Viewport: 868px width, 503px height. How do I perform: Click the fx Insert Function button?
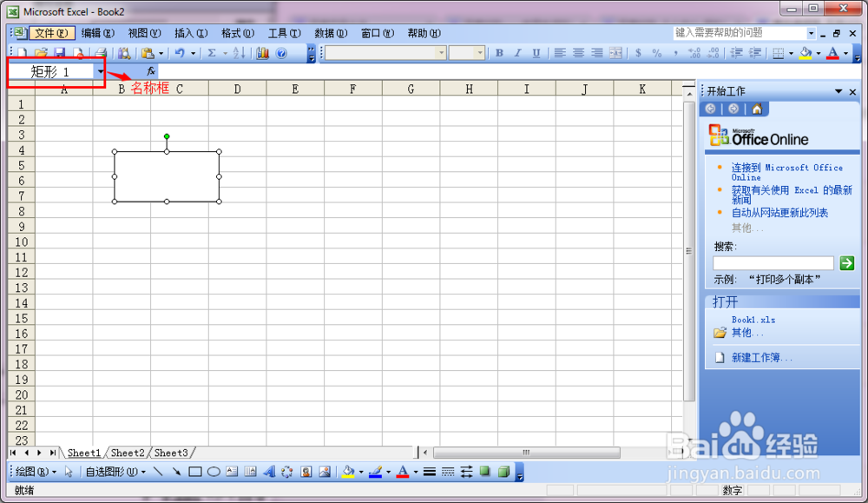[150, 71]
